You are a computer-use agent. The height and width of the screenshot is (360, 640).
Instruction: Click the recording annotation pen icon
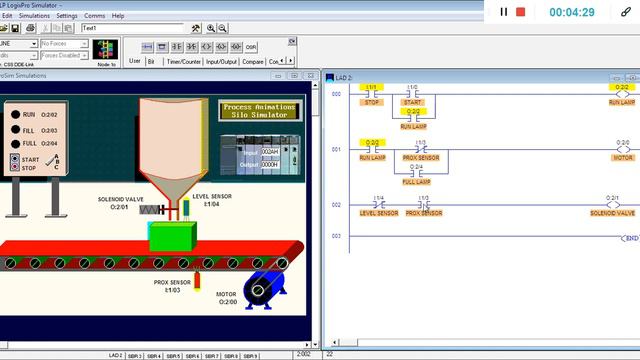[626, 12]
